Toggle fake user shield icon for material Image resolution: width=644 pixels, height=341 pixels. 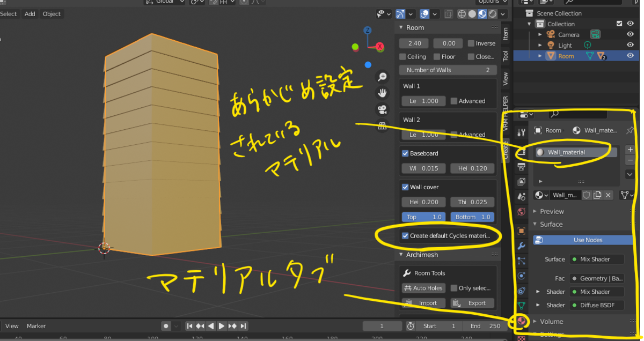point(587,195)
